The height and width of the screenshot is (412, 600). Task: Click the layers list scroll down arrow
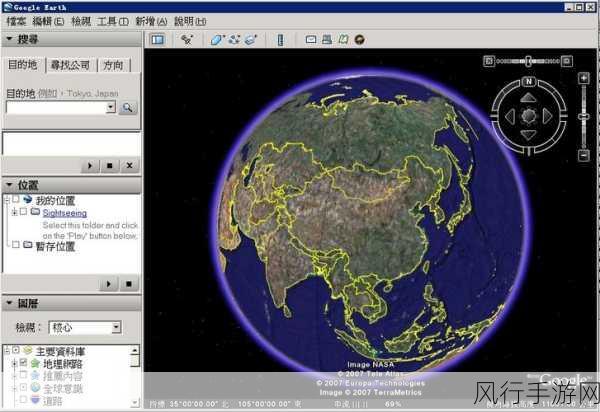tap(135, 402)
